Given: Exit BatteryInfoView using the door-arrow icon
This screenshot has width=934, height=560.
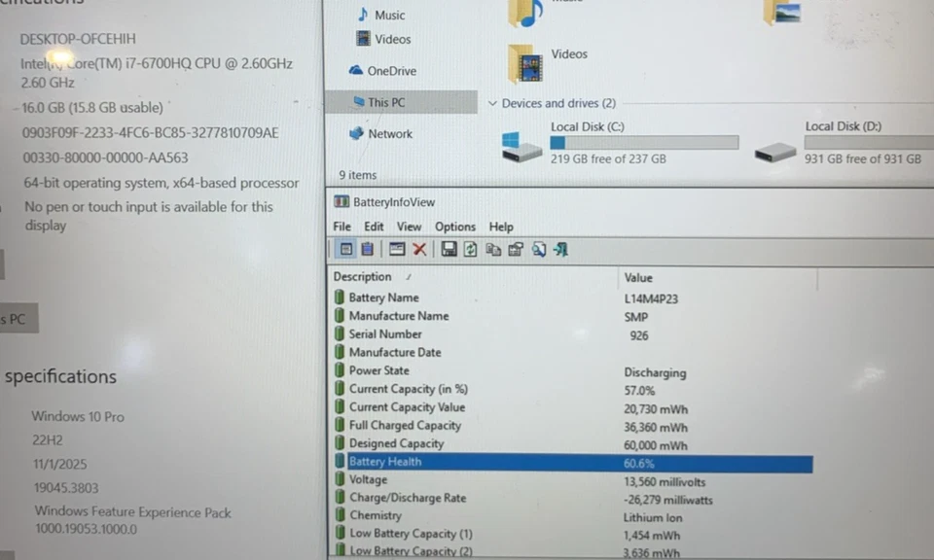Looking at the screenshot, I should (561, 249).
